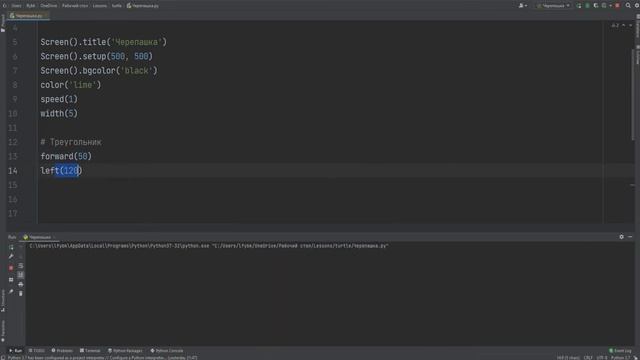Open the Problems tool window tab
640x360 pixels.
tap(62, 351)
